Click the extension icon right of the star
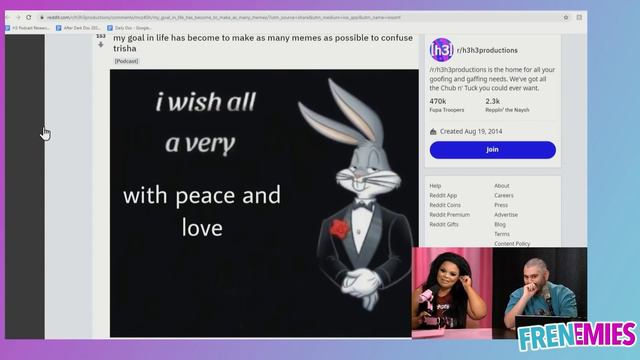This screenshot has width=640, height=360. point(579,18)
